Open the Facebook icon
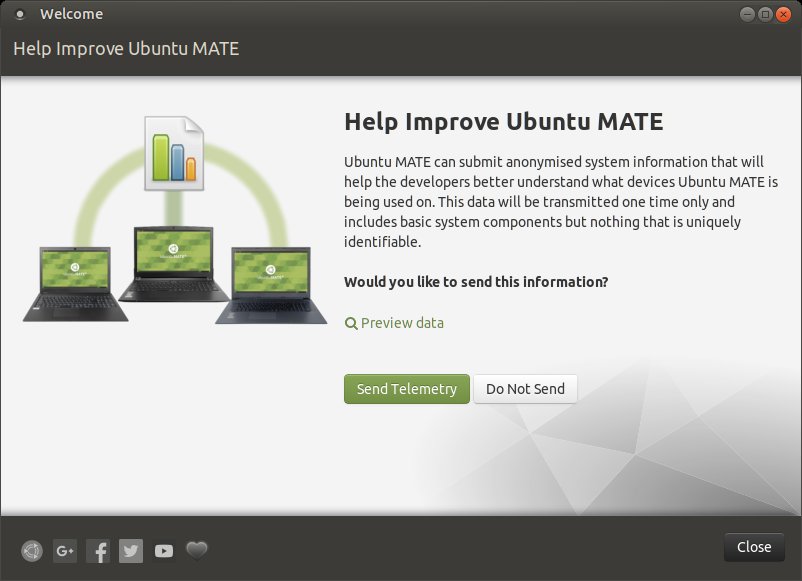 pos(98,551)
